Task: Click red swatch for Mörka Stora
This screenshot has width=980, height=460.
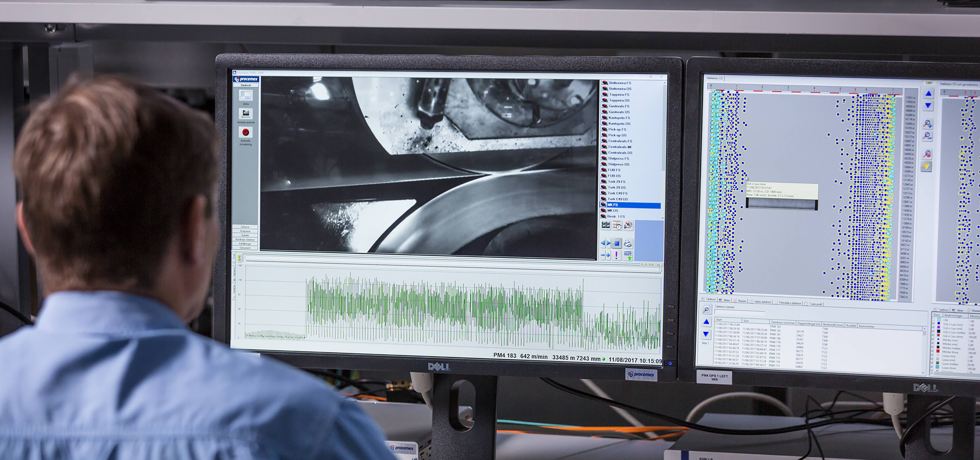Action: pyautogui.click(x=938, y=351)
